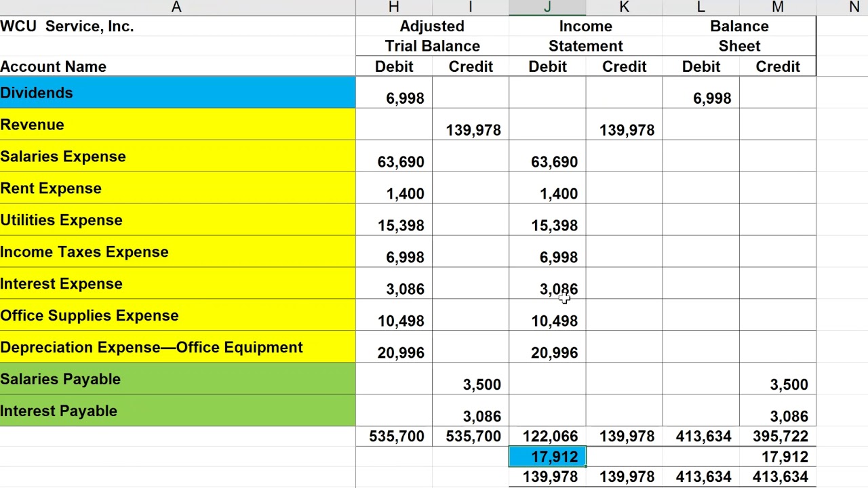
Task: Click Trial Balance Debit total 535,700
Action: [394, 436]
